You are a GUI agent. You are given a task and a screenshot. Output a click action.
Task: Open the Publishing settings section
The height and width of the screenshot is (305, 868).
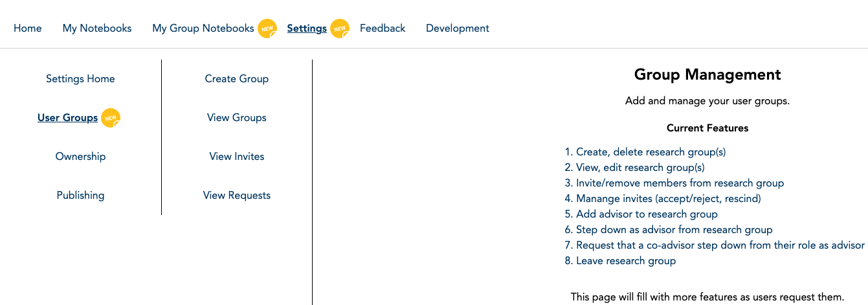[x=80, y=196]
